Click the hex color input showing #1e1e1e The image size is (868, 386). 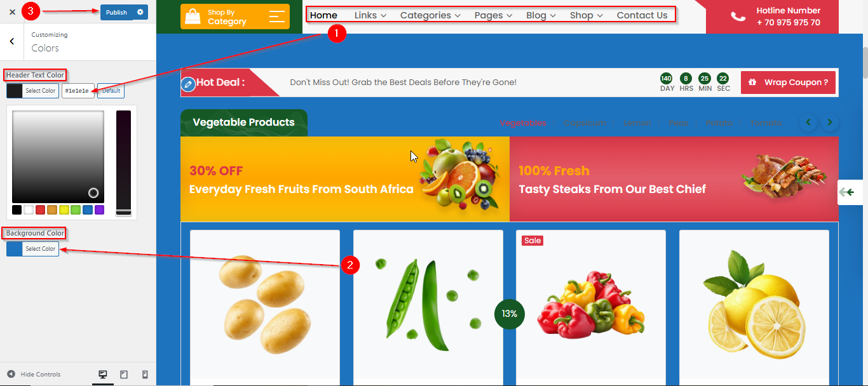[78, 91]
